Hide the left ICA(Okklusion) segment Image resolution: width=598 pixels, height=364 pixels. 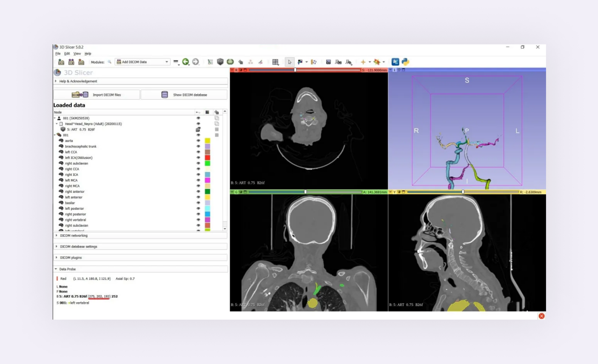point(198,158)
